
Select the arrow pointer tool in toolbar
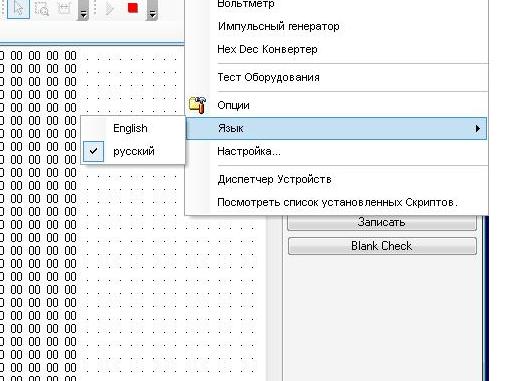18,8
